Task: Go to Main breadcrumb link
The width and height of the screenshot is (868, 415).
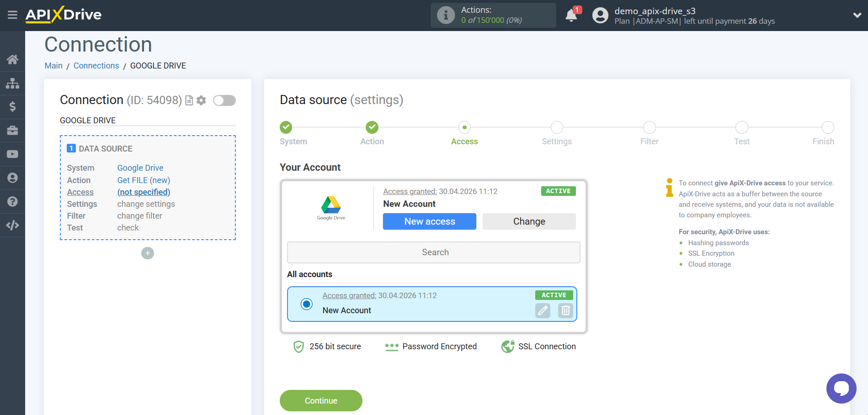Action: pyautogui.click(x=53, y=66)
